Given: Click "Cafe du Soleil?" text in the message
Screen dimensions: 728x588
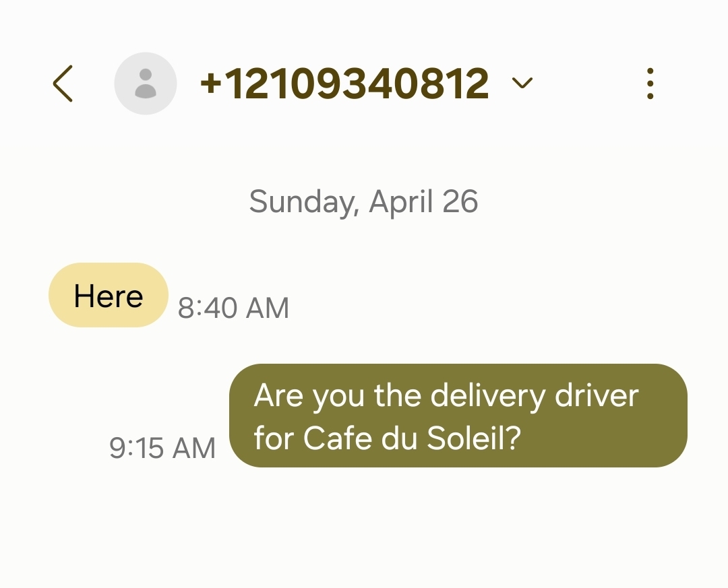Looking at the screenshot, I should tap(413, 438).
